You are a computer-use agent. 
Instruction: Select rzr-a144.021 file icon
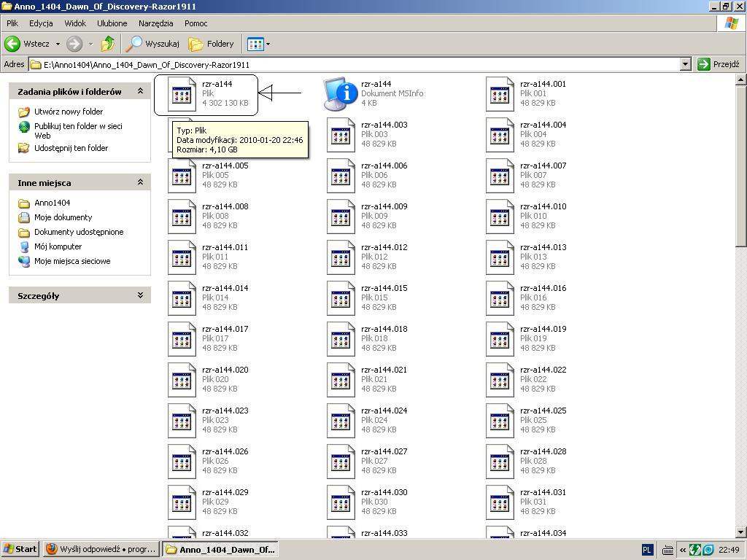[341, 381]
